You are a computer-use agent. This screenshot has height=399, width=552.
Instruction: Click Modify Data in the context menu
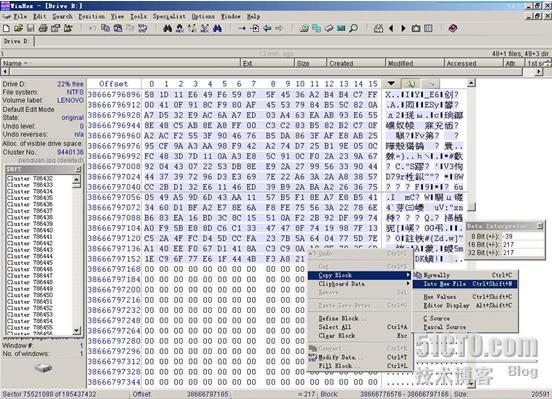(359, 357)
